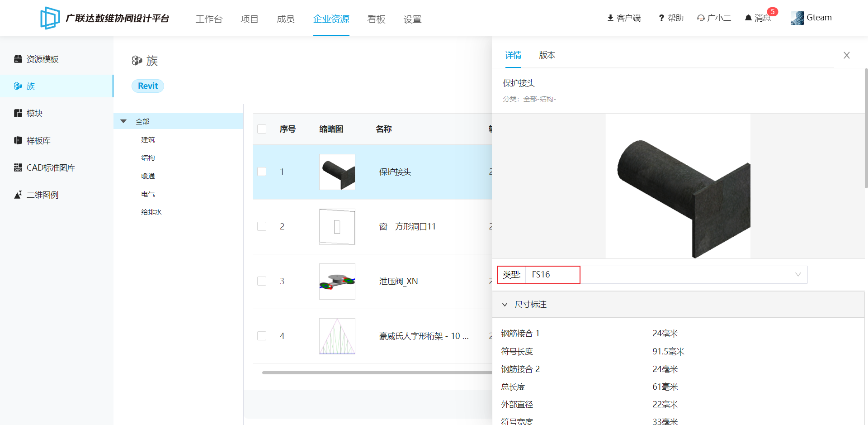The image size is (868, 425).
Task: Click the 窗 - 方形洞口11 thumbnail
Action: (337, 227)
